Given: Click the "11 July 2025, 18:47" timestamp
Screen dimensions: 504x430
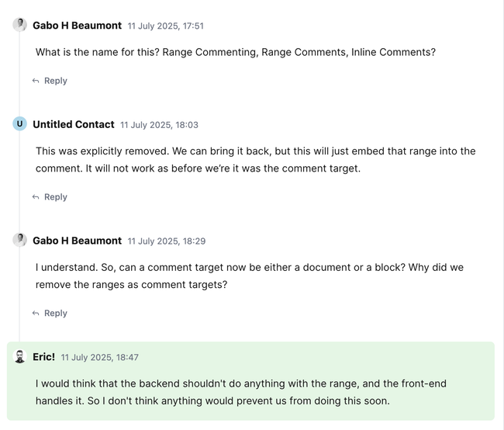Looking at the screenshot, I should [99, 358].
